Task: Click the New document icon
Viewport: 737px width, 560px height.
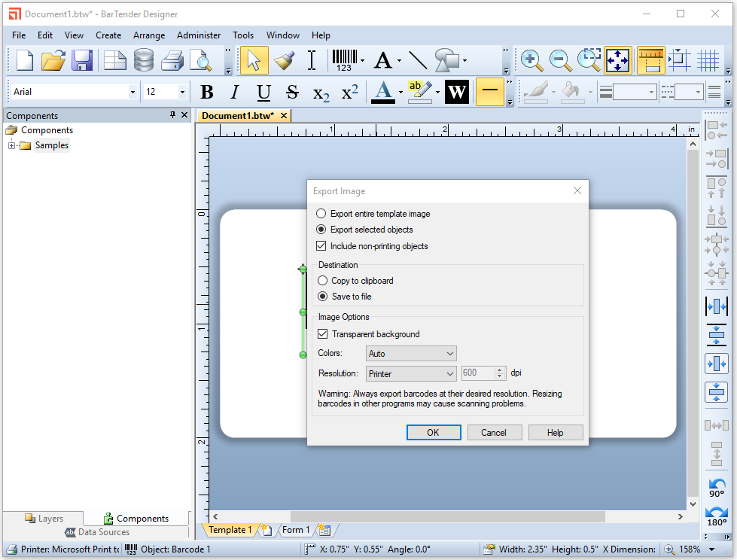Action: 24,60
